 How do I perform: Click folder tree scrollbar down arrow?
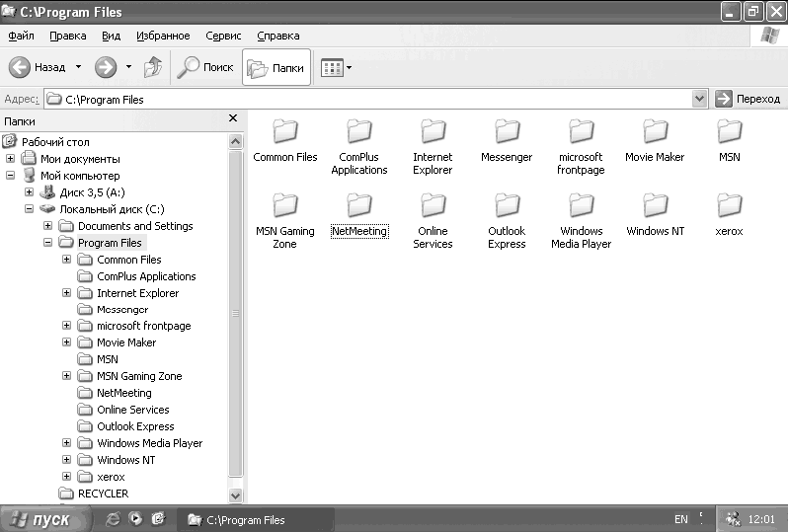click(x=235, y=495)
